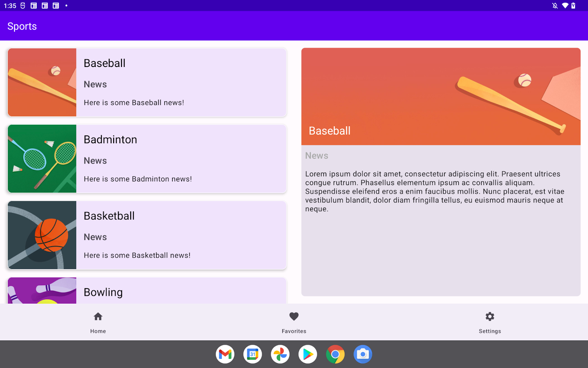Open Settings via the gear icon
The height and width of the screenshot is (368, 588).
(490, 316)
